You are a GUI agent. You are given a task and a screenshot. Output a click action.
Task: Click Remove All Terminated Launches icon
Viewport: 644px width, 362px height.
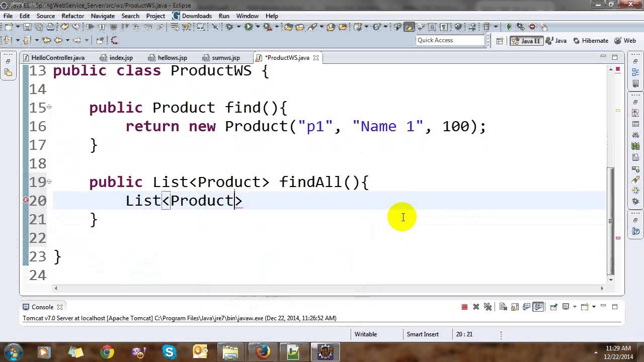click(488, 307)
